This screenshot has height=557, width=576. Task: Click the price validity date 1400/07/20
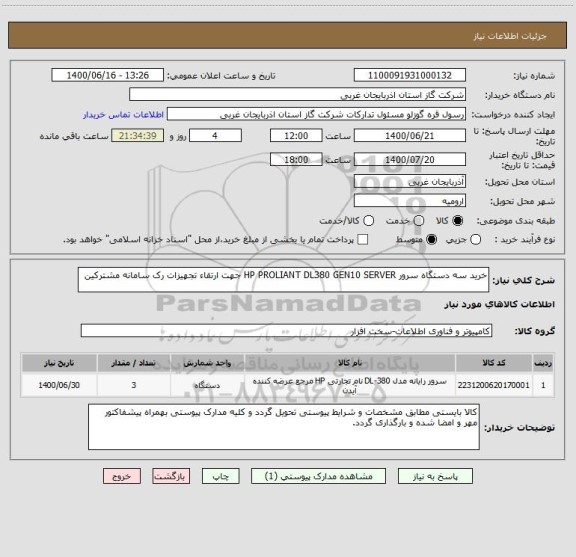click(x=410, y=159)
